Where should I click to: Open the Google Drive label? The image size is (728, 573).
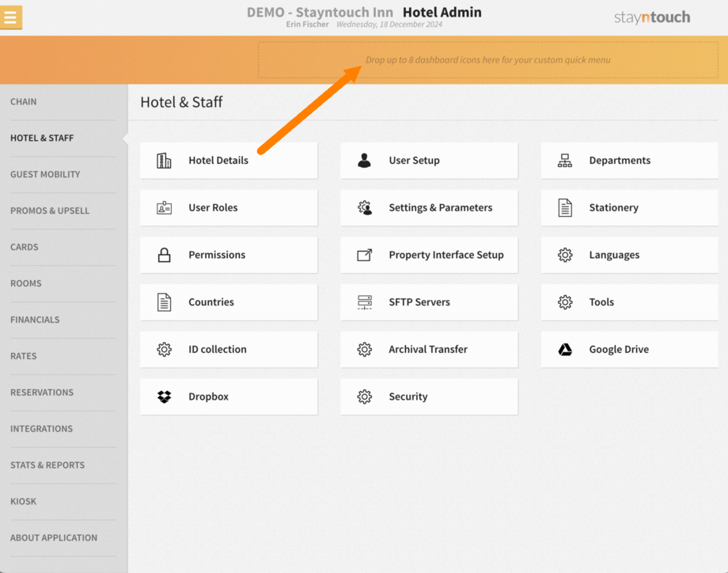pyautogui.click(x=619, y=349)
